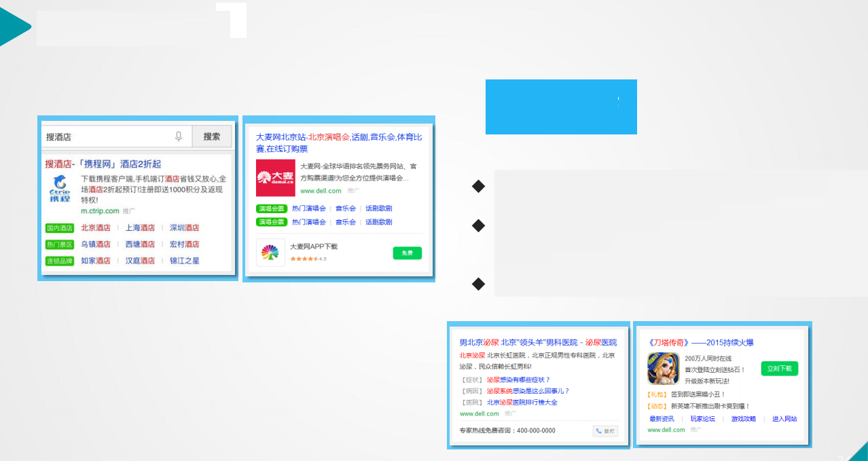Open the 游戏攻略 link
The height and width of the screenshot is (461, 868).
[744, 419]
